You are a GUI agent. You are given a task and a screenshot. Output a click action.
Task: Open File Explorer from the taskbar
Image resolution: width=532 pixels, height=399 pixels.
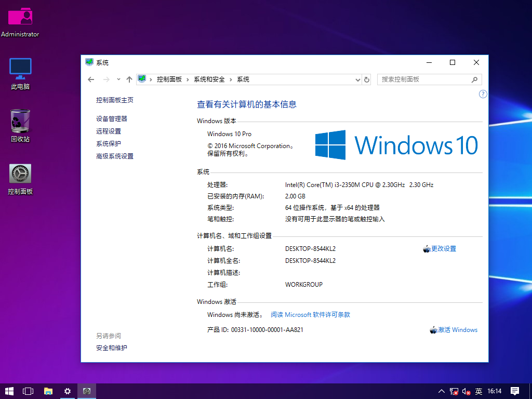48,391
